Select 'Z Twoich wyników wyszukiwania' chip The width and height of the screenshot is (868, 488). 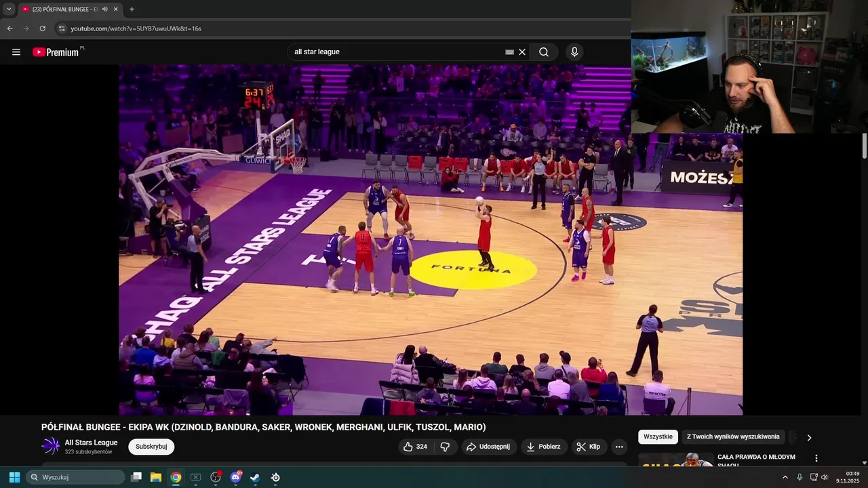pyautogui.click(x=733, y=437)
